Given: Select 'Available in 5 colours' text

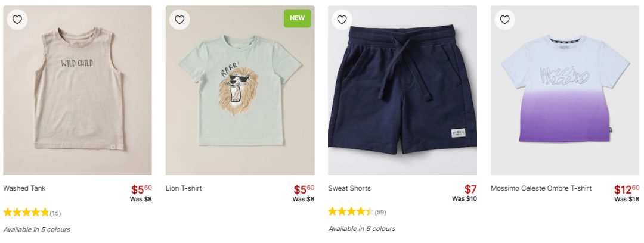Looking at the screenshot, I should [x=37, y=229].
